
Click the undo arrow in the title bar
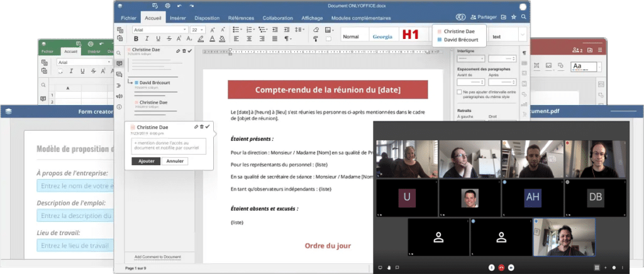[179, 6]
